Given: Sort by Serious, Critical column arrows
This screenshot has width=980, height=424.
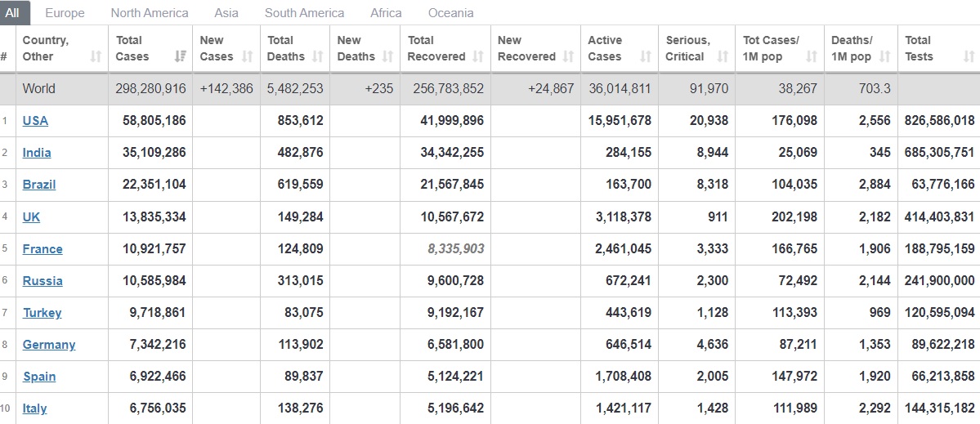Looking at the screenshot, I should 723,57.
